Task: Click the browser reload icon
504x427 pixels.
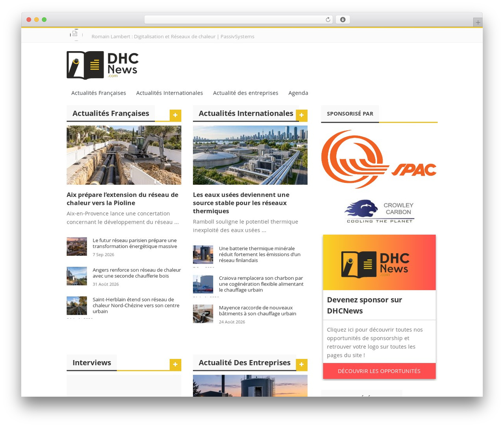Action: [328, 20]
